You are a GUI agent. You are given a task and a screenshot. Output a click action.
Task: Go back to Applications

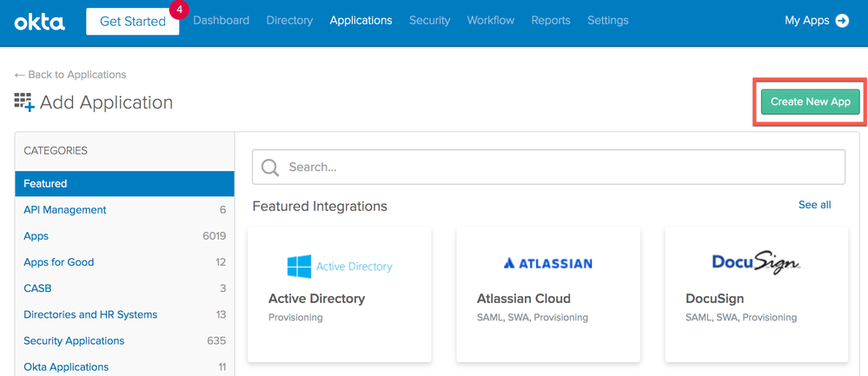point(70,74)
